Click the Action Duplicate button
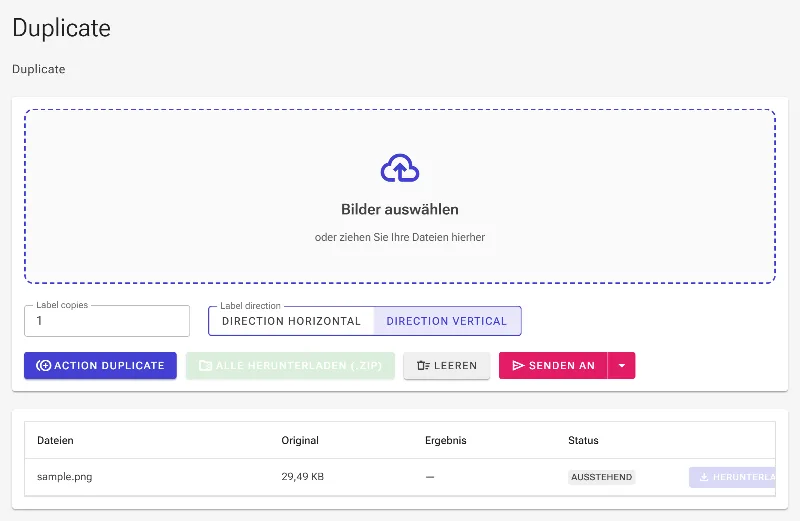 click(x=101, y=365)
